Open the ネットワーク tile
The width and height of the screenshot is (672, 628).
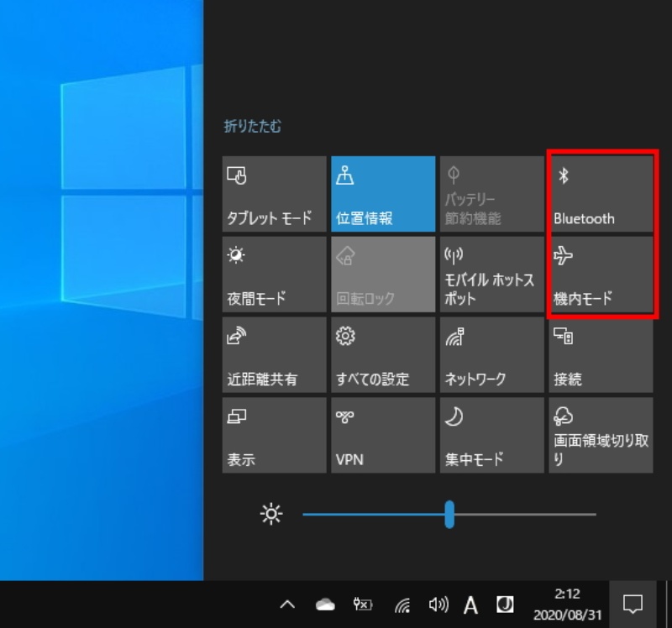491,355
